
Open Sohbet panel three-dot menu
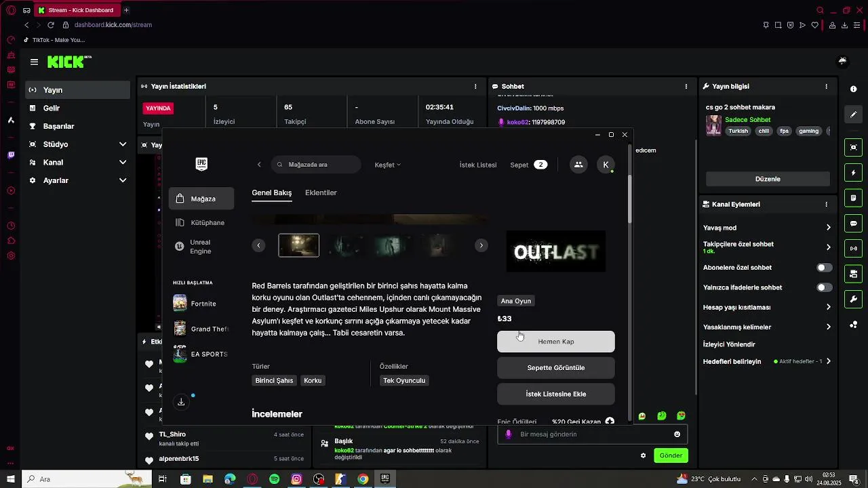[x=686, y=87]
